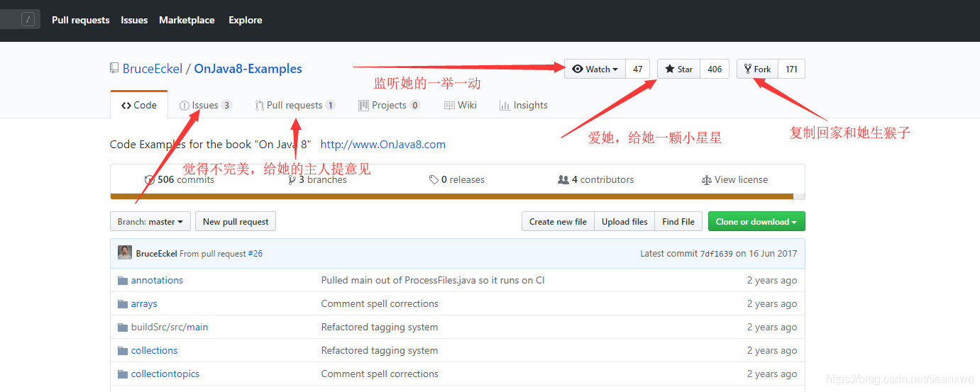This screenshot has height=392, width=980.
Task: Click BruceEckel's avatar in the commit bar
Action: (x=125, y=252)
